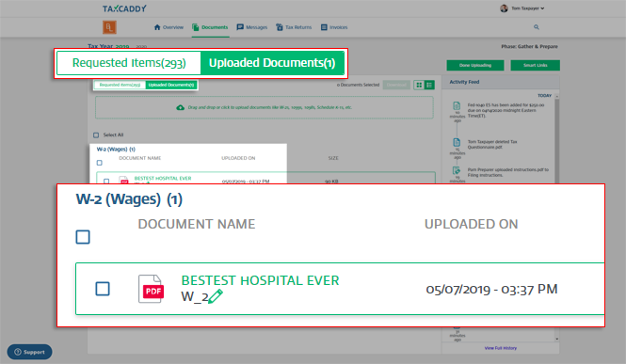The image size is (626, 364).
Task: Switch to list view of documents
Action: [x=429, y=85]
